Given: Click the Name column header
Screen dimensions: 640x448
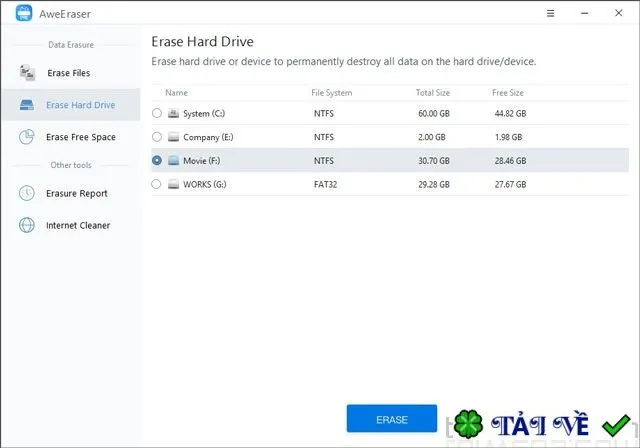Looking at the screenshot, I should point(176,93).
